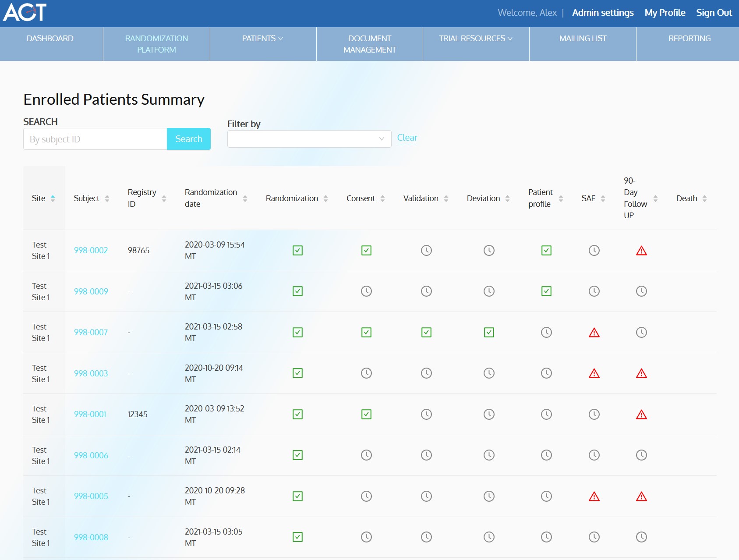Focus the By subject ID search field
The image size is (739, 560).
coord(95,139)
